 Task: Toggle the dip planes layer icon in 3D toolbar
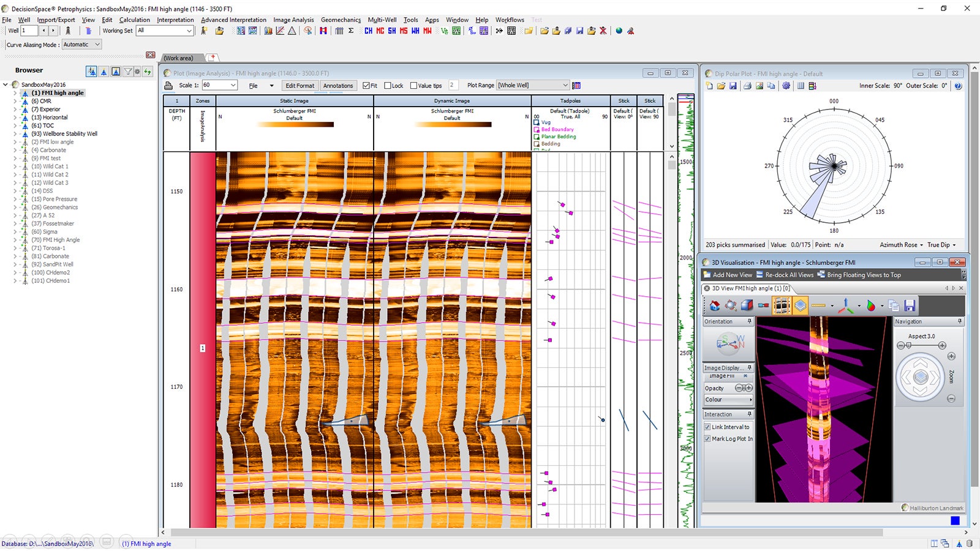pyautogui.click(x=800, y=305)
